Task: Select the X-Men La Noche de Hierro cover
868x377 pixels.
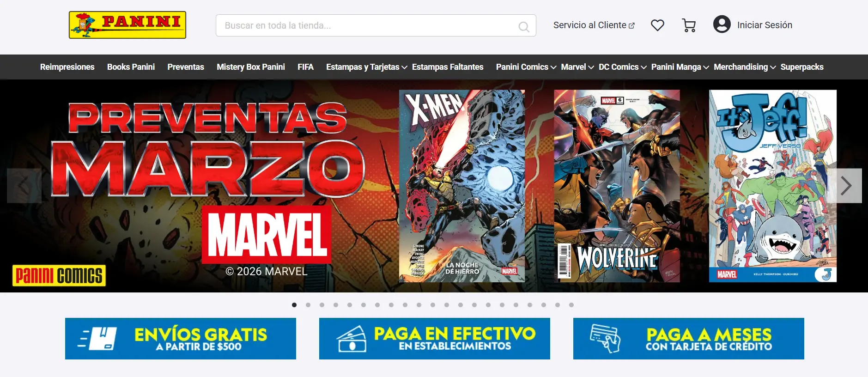Action: pyautogui.click(x=462, y=186)
